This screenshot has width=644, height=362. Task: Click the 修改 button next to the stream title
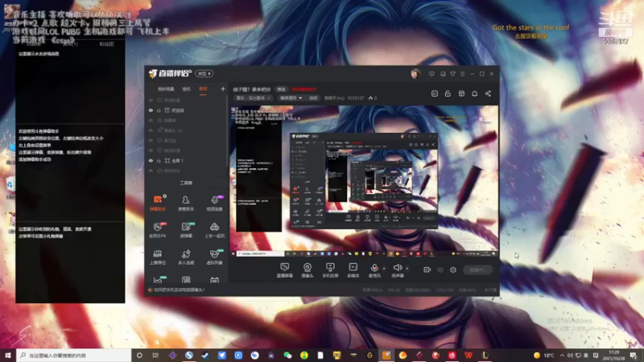(281, 89)
